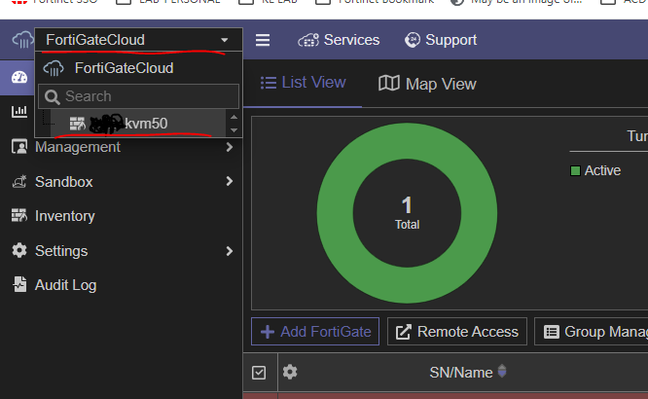
Task: Click the Sandbox sidebar icon
Action: pos(19,182)
